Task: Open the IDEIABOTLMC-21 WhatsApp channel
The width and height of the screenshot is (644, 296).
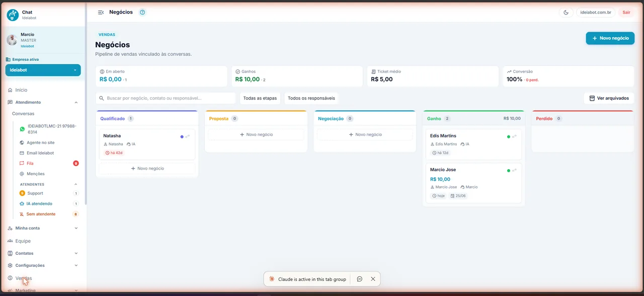Action: pos(49,129)
